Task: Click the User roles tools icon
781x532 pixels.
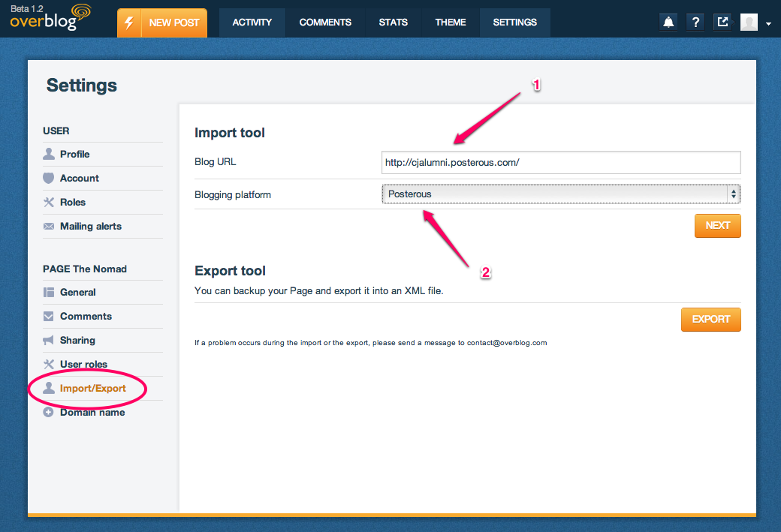Action: 49,364
